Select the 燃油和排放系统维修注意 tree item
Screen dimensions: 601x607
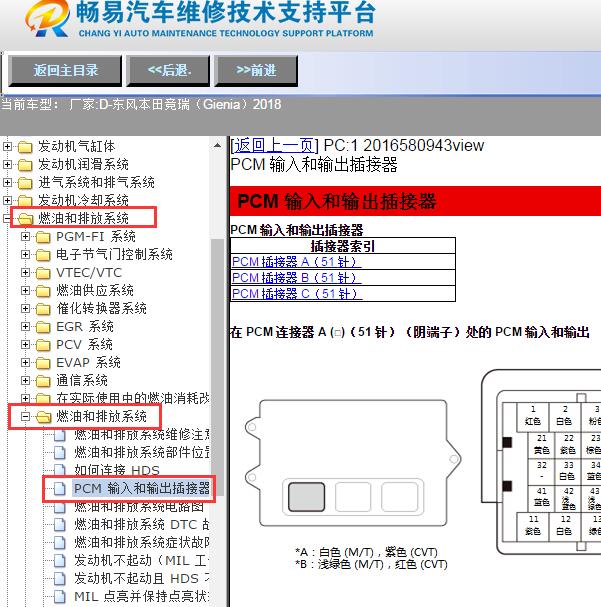pyautogui.click(x=142, y=435)
